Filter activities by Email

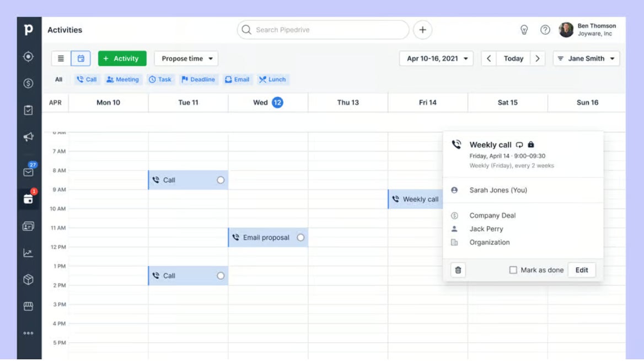click(x=237, y=79)
